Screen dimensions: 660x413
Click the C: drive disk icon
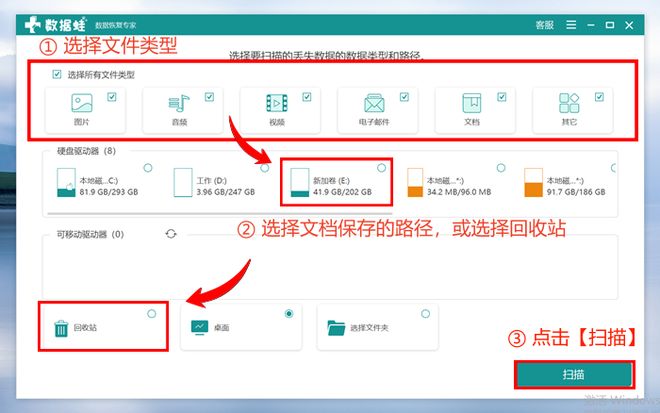click(x=66, y=183)
